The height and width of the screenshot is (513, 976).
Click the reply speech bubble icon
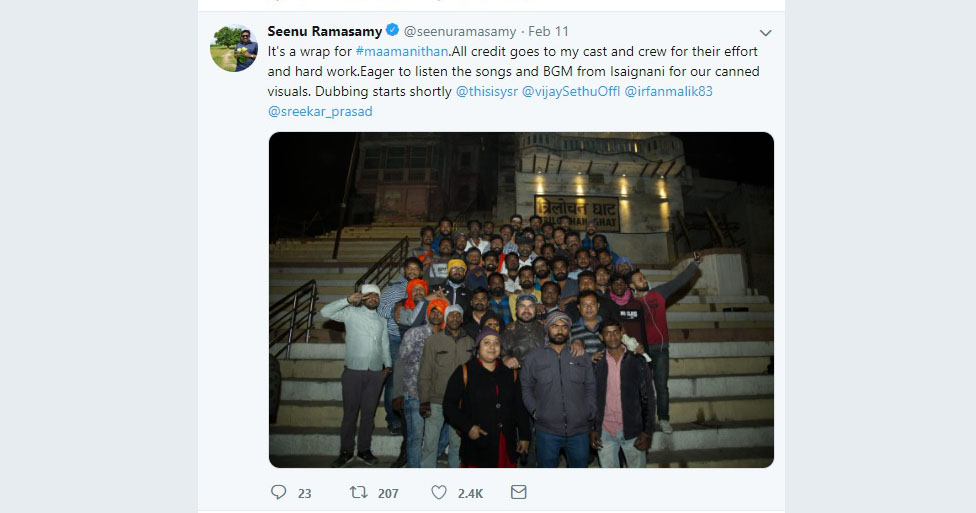tap(278, 492)
